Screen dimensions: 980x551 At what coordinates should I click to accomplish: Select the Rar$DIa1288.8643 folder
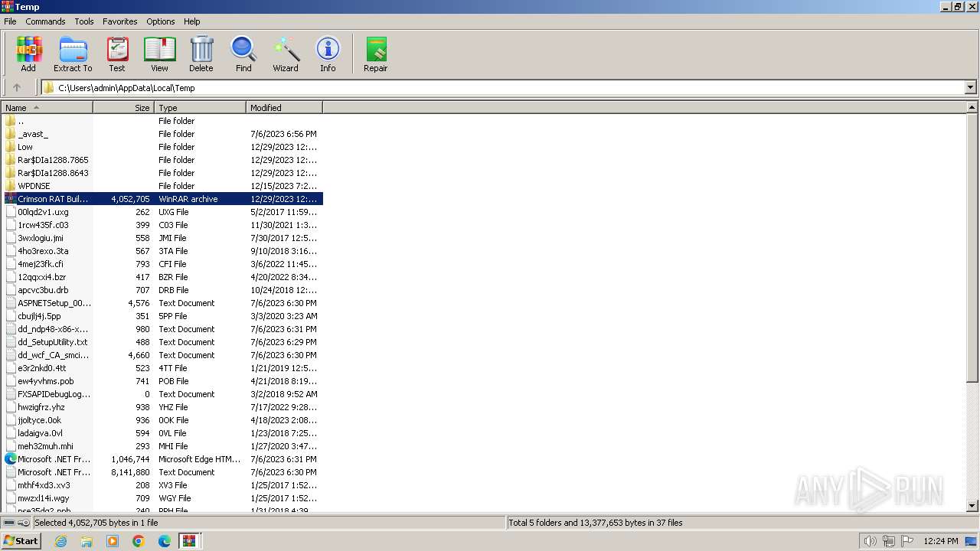[162, 173]
